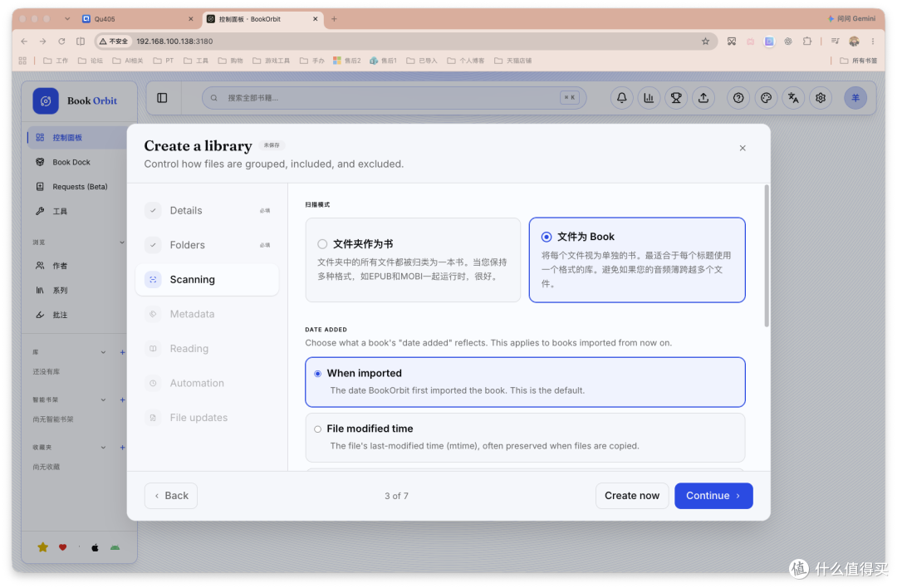Close the Create a library dialog
The width and height of the screenshot is (897, 588).
tap(743, 148)
